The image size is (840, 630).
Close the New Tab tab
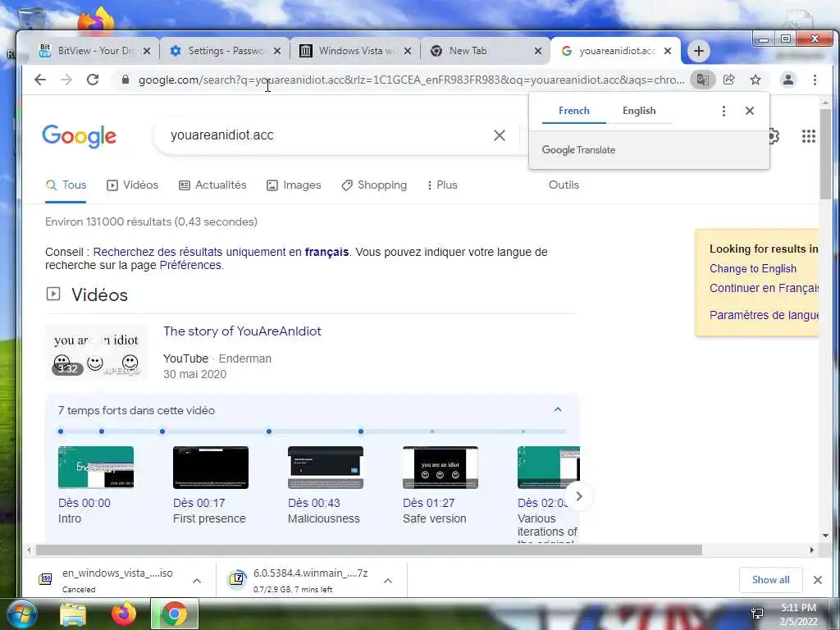click(538, 51)
